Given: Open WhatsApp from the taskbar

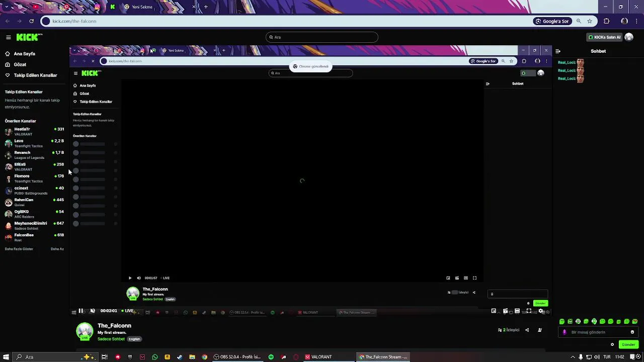Looking at the screenshot, I should [x=155, y=357].
